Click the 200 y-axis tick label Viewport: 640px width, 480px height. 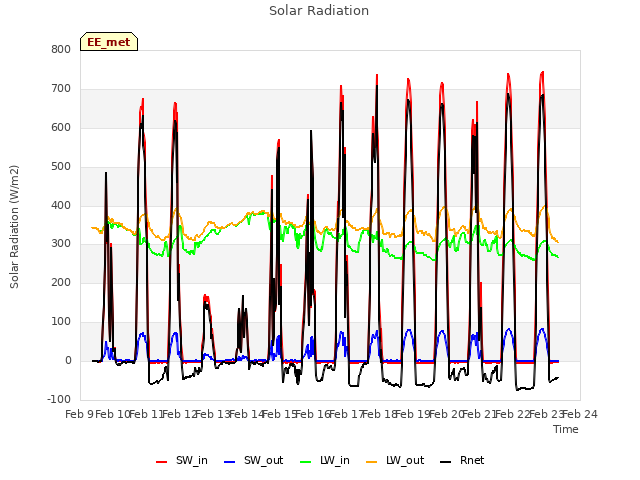pos(61,282)
